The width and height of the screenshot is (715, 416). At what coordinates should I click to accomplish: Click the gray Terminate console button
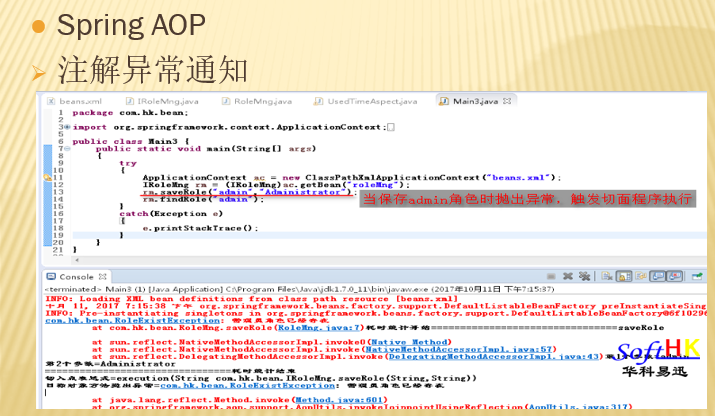tap(551, 276)
